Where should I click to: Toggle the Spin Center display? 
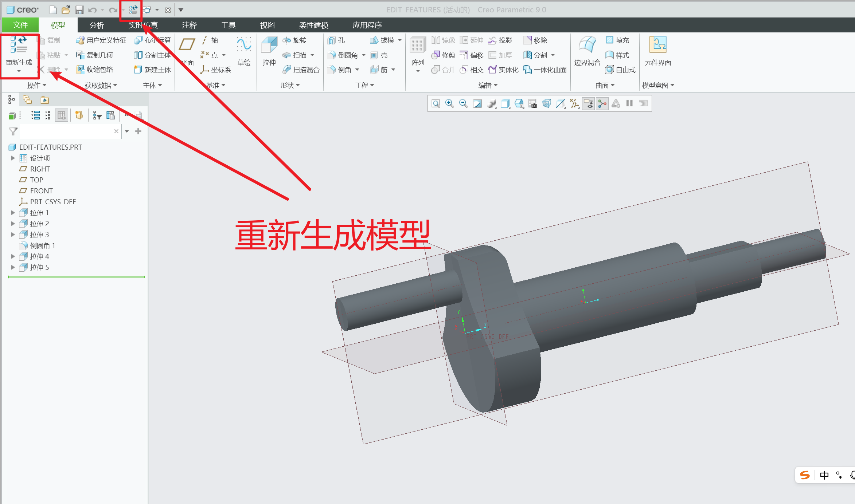click(602, 104)
